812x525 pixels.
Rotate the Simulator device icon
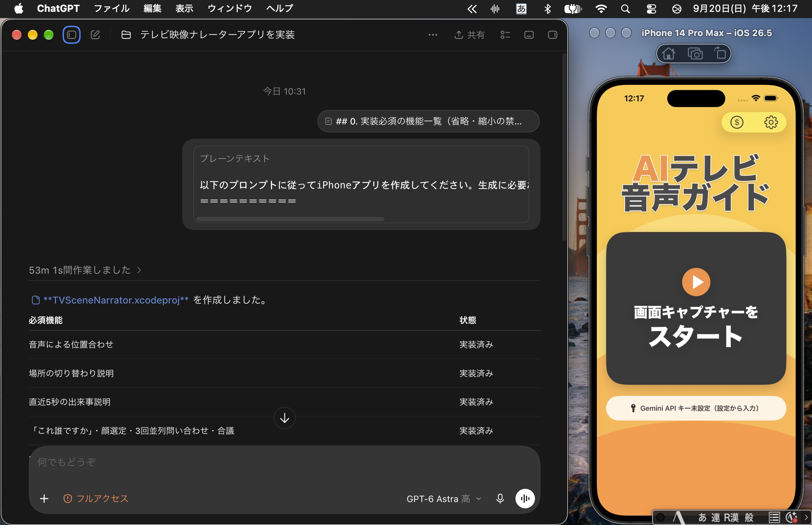pyautogui.click(x=720, y=54)
